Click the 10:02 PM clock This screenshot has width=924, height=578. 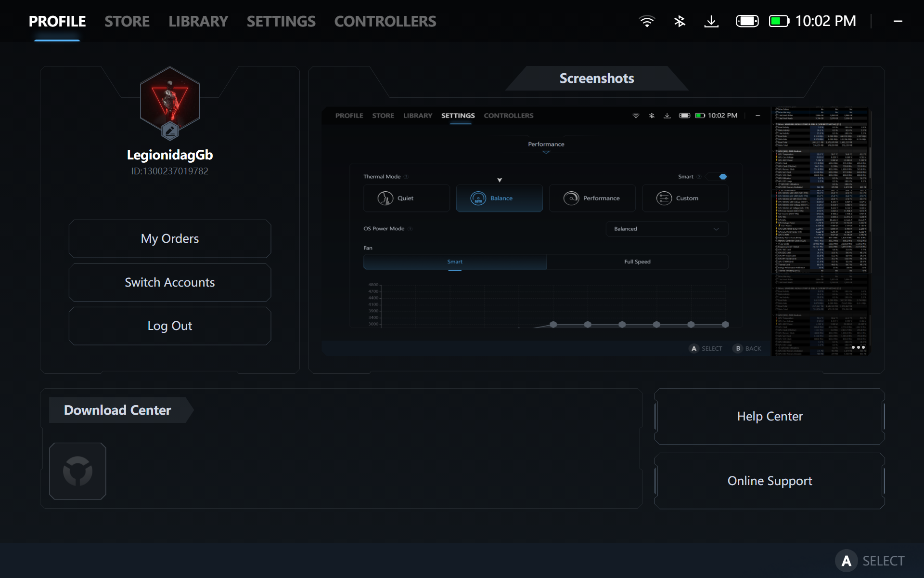coord(825,21)
